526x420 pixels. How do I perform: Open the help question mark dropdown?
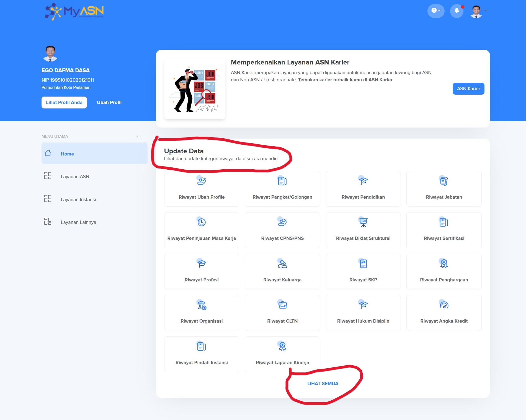(x=436, y=11)
